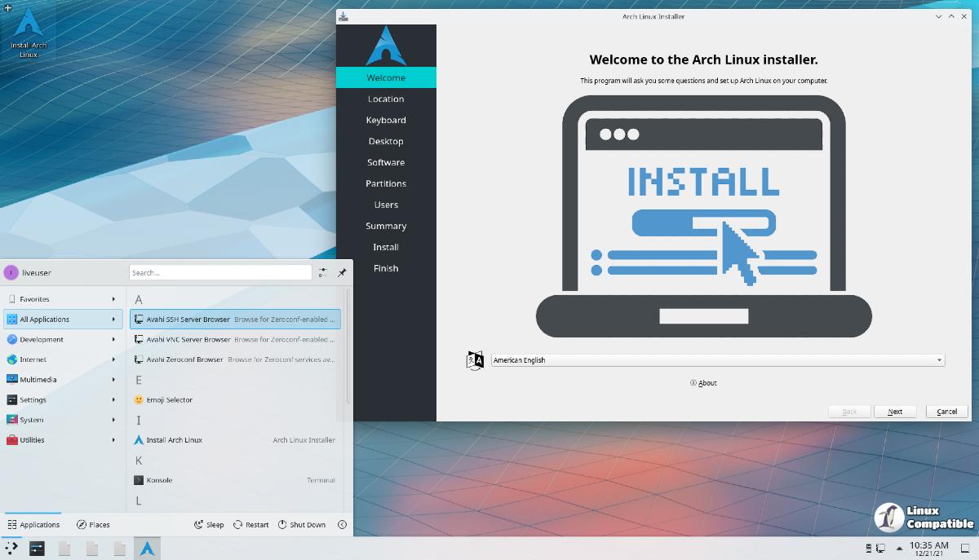Viewport: 979px width, 560px height.
Task: Click the launcher Search input field
Action: (219, 272)
